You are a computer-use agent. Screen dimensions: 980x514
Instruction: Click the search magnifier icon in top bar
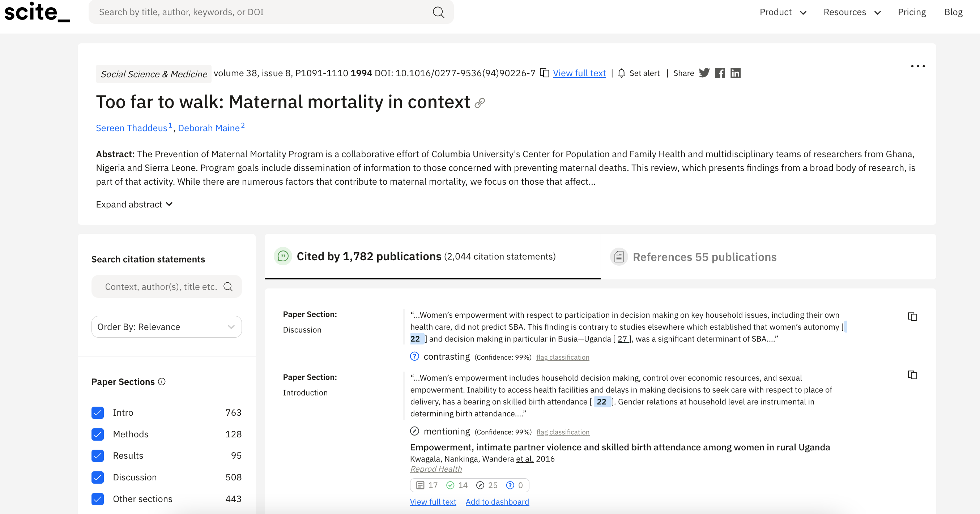(x=438, y=12)
